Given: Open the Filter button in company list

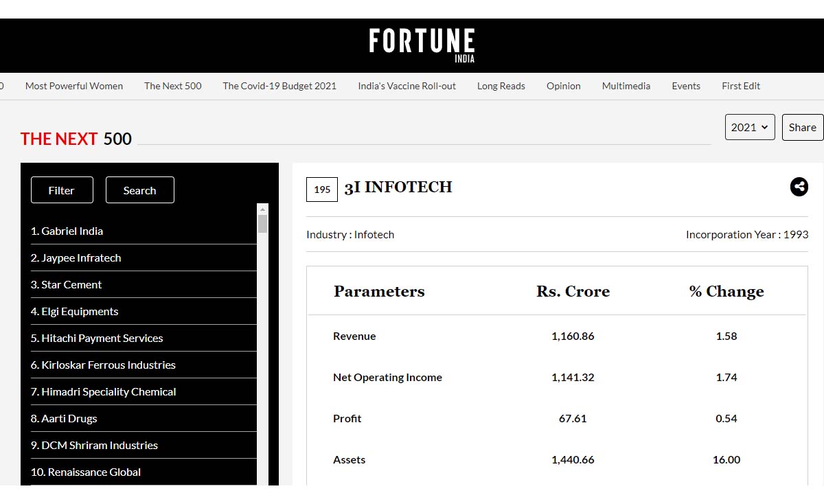Looking at the screenshot, I should [62, 190].
